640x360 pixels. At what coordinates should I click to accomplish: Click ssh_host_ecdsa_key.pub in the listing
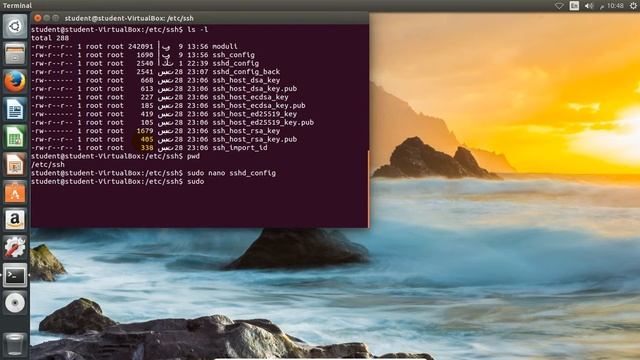click(x=259, y=106)
